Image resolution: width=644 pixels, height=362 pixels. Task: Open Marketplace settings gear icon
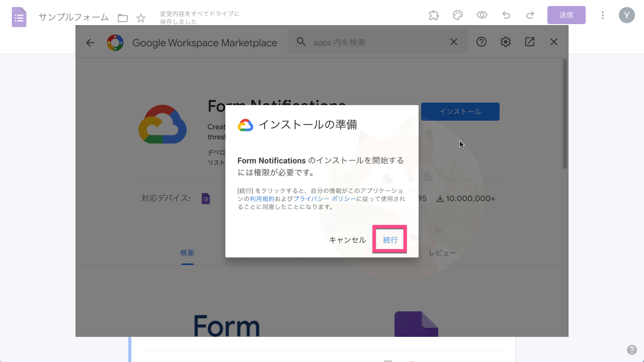point(505,42)
